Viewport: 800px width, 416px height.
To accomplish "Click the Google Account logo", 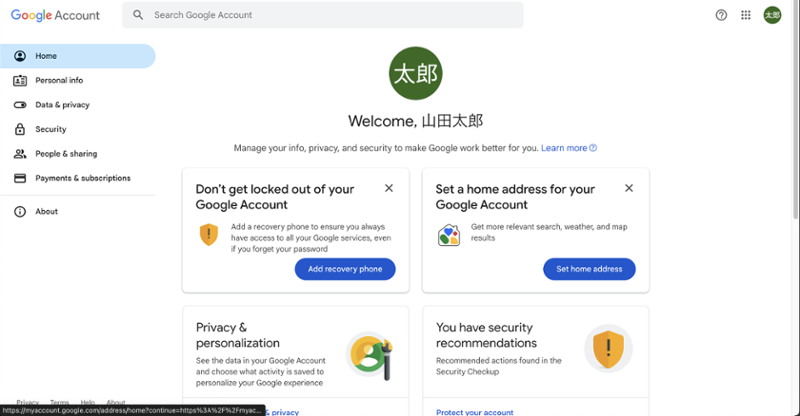I will coord(58,15).
